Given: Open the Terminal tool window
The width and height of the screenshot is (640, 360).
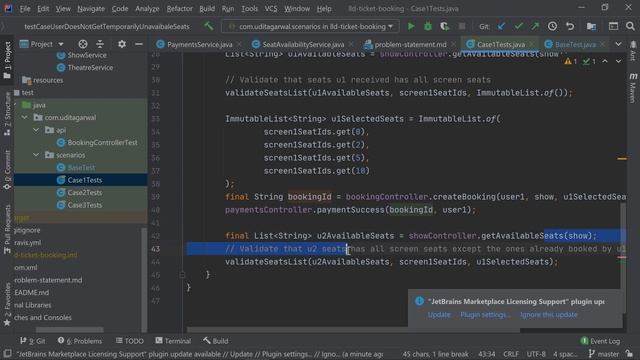Looking at the screenshot, I should pos(173,341).
